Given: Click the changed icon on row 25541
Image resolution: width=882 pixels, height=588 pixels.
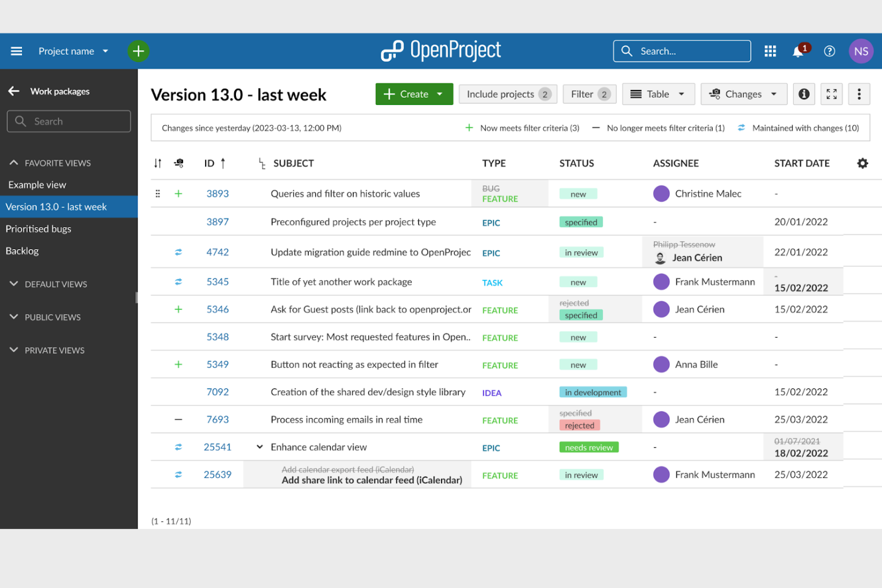Looking at the screenshot, I should tap(178, 447).
